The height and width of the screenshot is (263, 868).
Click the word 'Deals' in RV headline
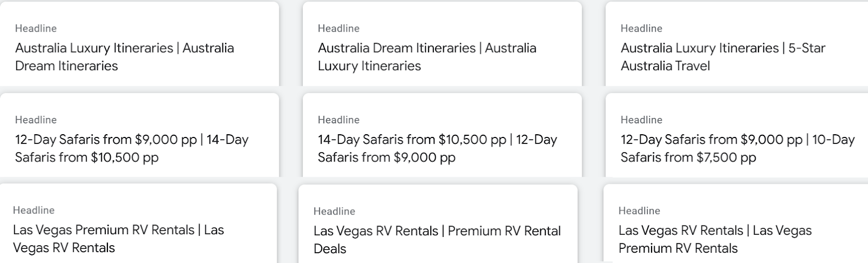coord(330,249)
